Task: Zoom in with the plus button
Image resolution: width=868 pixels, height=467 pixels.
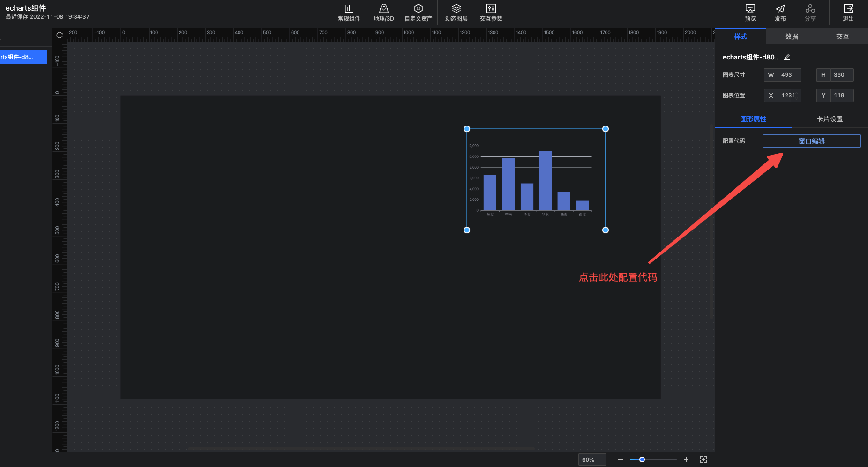Action: (686, 460)
